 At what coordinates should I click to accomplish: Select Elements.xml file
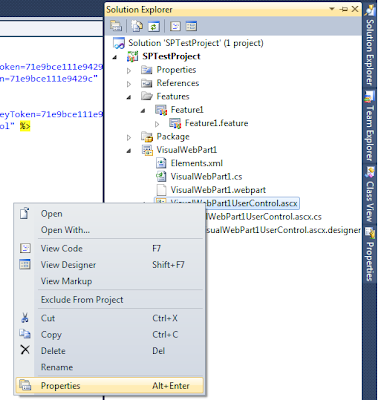[x=197, y=163]
